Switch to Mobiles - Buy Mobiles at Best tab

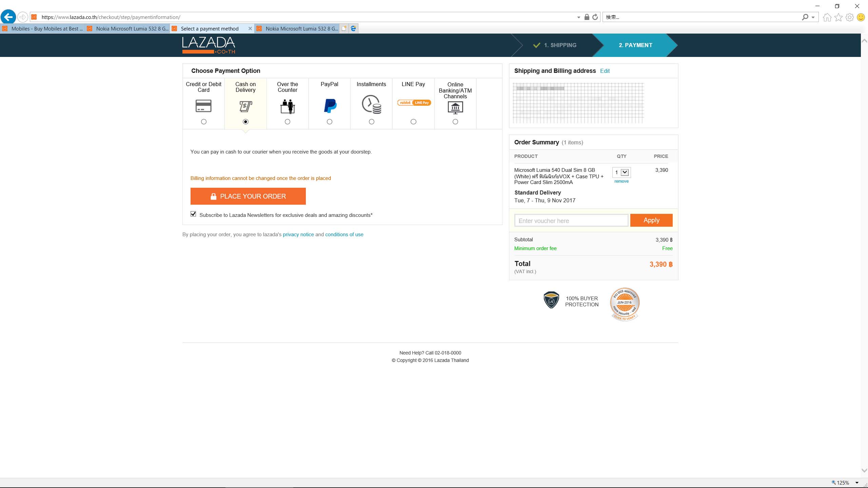pos(43,28)
